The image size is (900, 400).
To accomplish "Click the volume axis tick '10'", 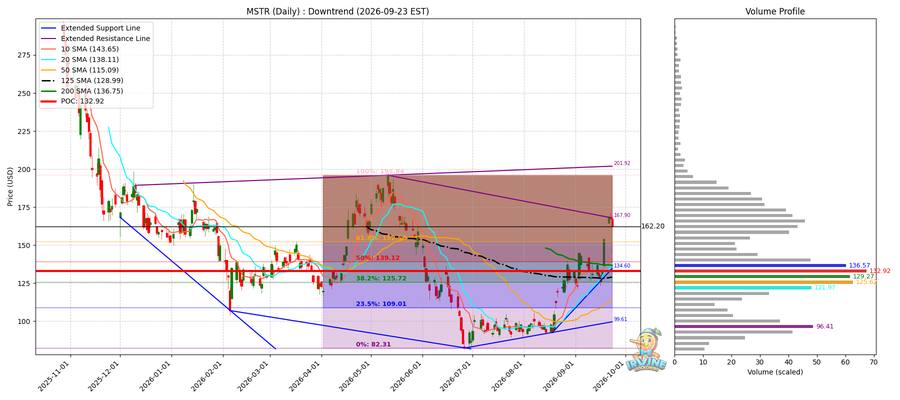I will pyautogui.click(x=703, y=362).
